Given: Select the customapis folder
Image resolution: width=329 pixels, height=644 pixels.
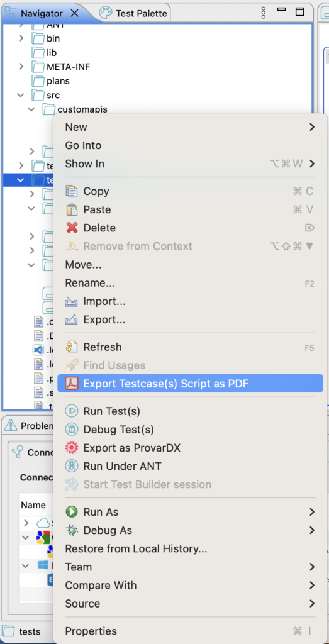Looking at the screenshot, I should pos(82,109).
